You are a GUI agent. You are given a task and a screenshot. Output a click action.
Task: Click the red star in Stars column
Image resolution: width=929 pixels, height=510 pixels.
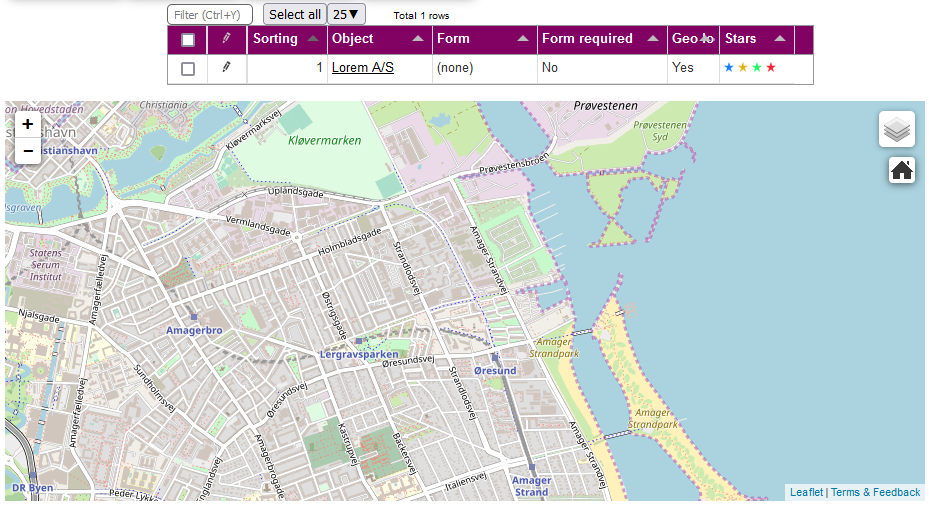(771, 68)
